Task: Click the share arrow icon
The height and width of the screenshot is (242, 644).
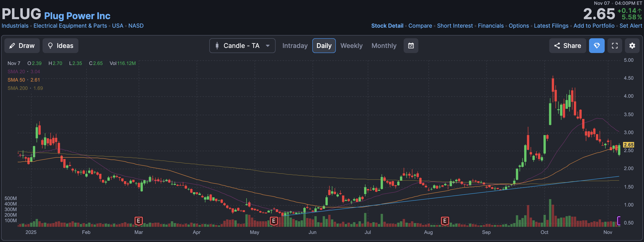Action: pos(557,46)
